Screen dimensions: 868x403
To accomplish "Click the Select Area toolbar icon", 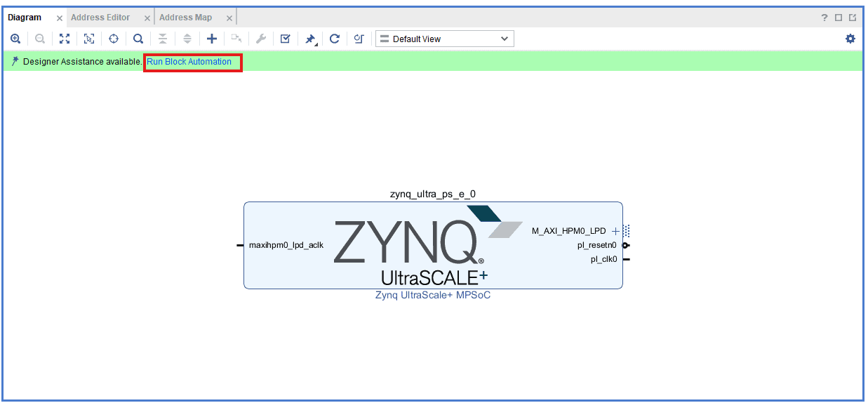I will [x=89, y=39].
